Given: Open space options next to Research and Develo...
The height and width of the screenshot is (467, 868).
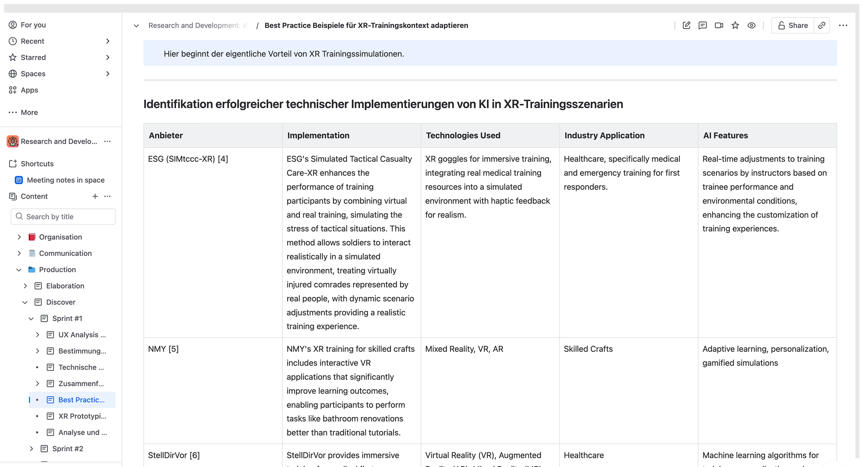Looking at the screenshot, I should tap(108, 141).
